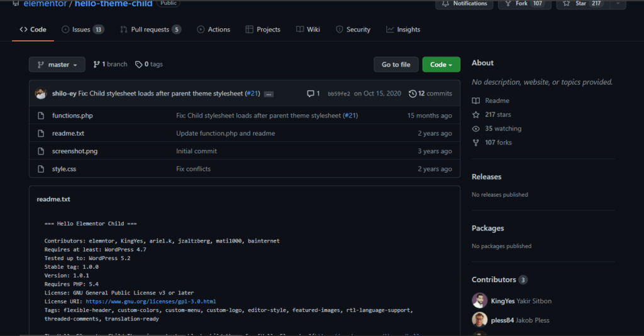Screen dimensions: 644x336
Task: Open KingYes Yakir Sitbon contributor profile
Action: pyautogui.click(x=521, y=301)
